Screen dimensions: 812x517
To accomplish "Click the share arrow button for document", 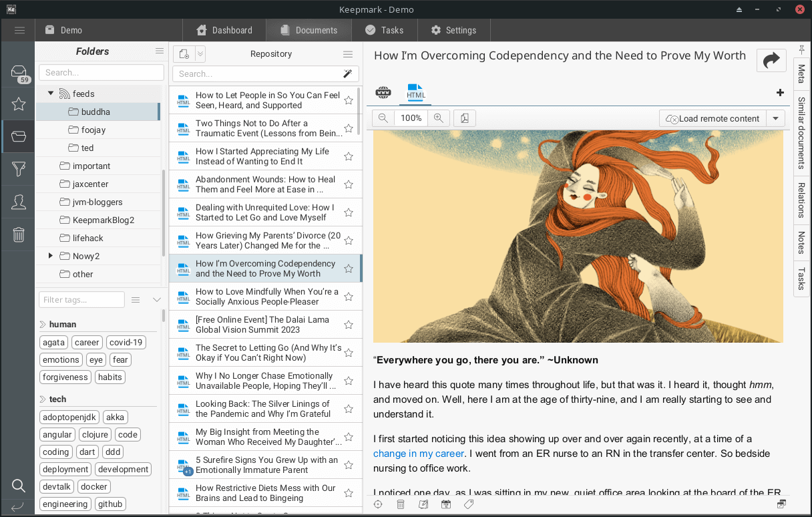I will coord(771,60).
